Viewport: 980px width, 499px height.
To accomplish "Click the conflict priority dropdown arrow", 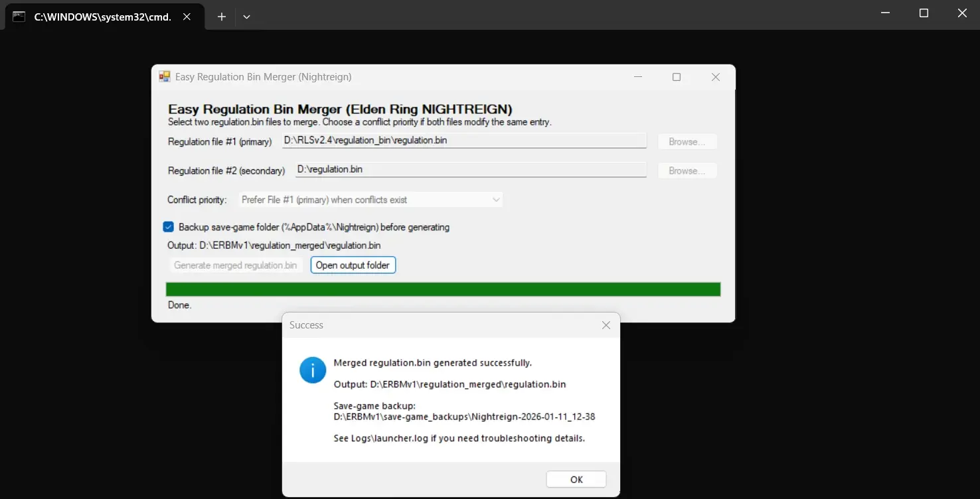I will pyautogui.click(x=496, y=200).
